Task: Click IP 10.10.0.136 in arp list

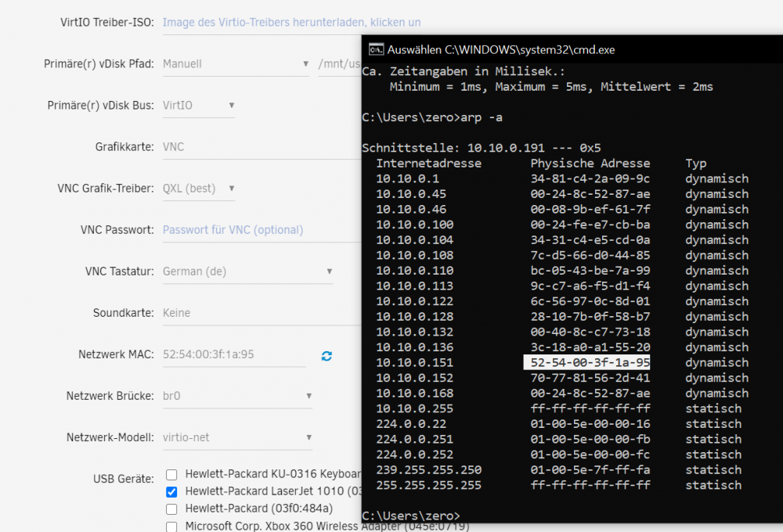Action: click(x=414, y=347)
